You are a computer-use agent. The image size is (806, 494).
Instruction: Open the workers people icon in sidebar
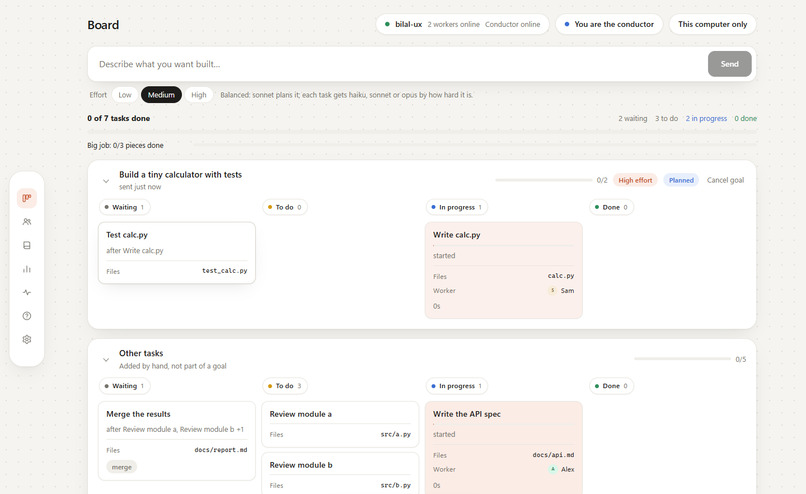coord(27,222)
